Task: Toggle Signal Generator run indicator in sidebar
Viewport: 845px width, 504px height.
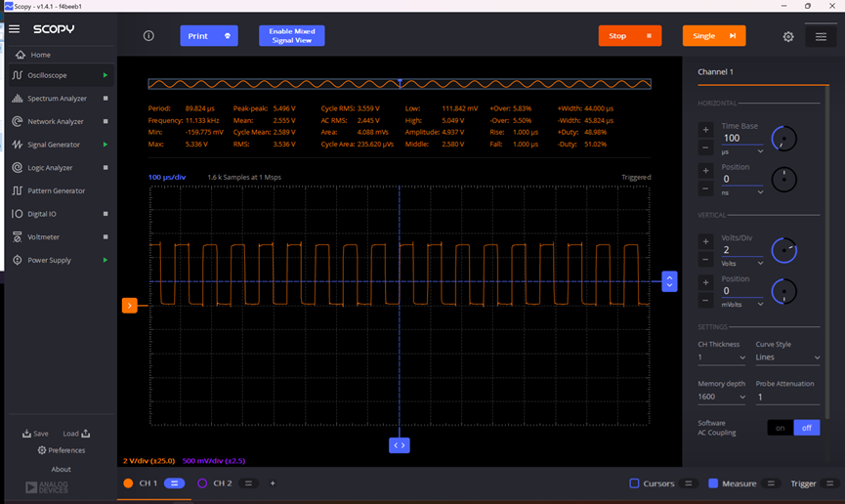Action: point(106,145)
